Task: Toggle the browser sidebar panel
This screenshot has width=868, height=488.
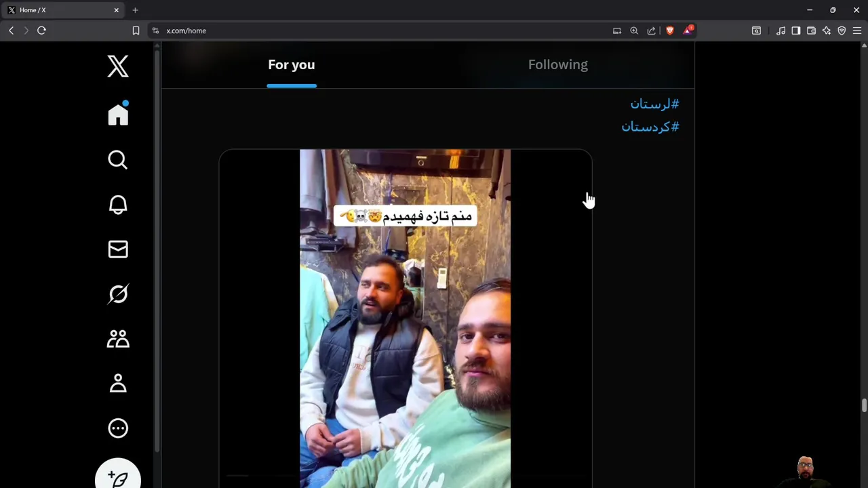Action: (796, 30)
